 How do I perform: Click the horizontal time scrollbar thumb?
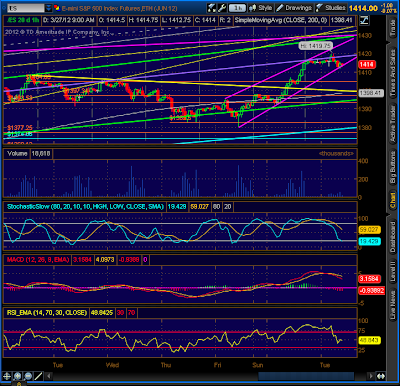tap(306, 376)
